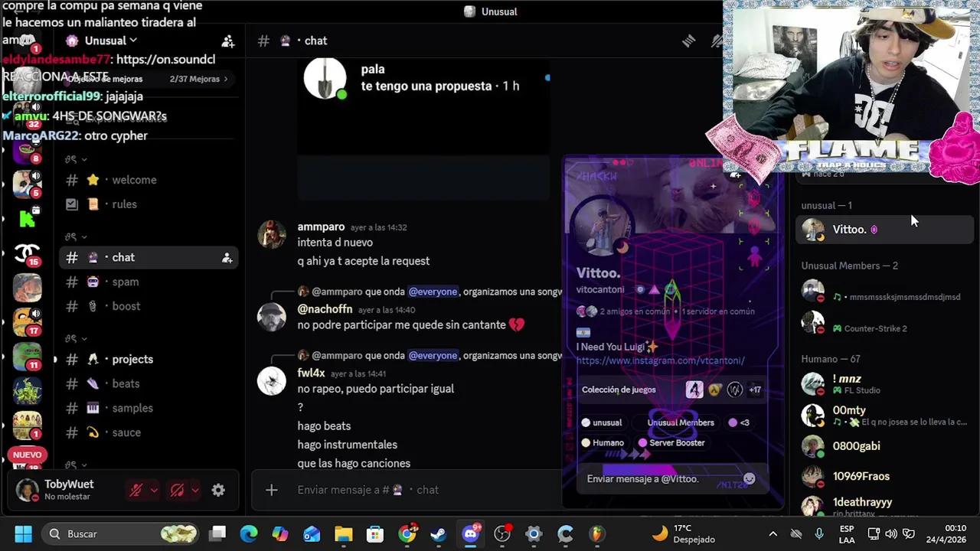Screen dimensions: 980x551
Task: Open 1 servidor en común in profile
Action: 718,311
